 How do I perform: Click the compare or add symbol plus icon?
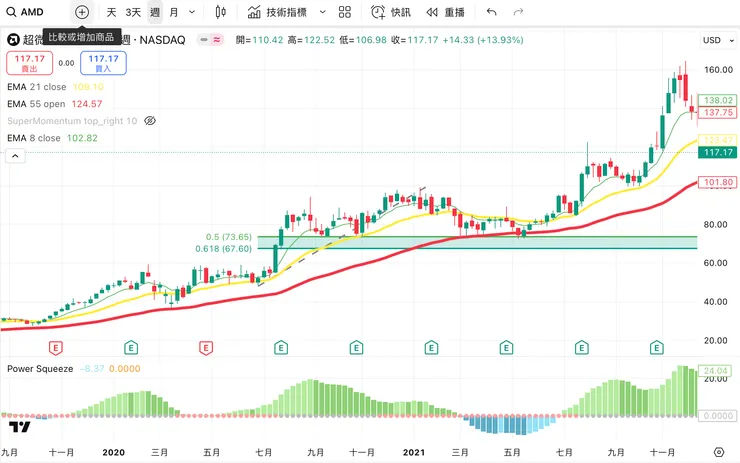tap(82, 12)
